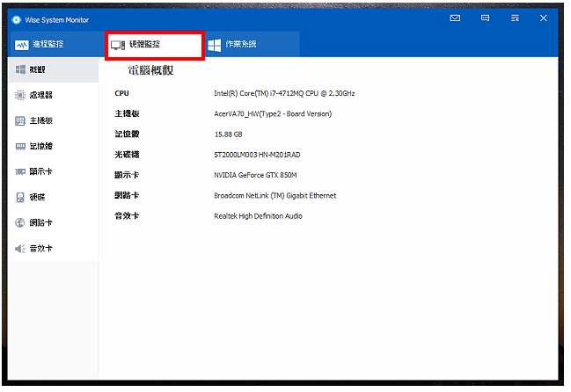Click the 15.88 GB memory value
The width and height of the screenshot is (571, 392).
229,134
